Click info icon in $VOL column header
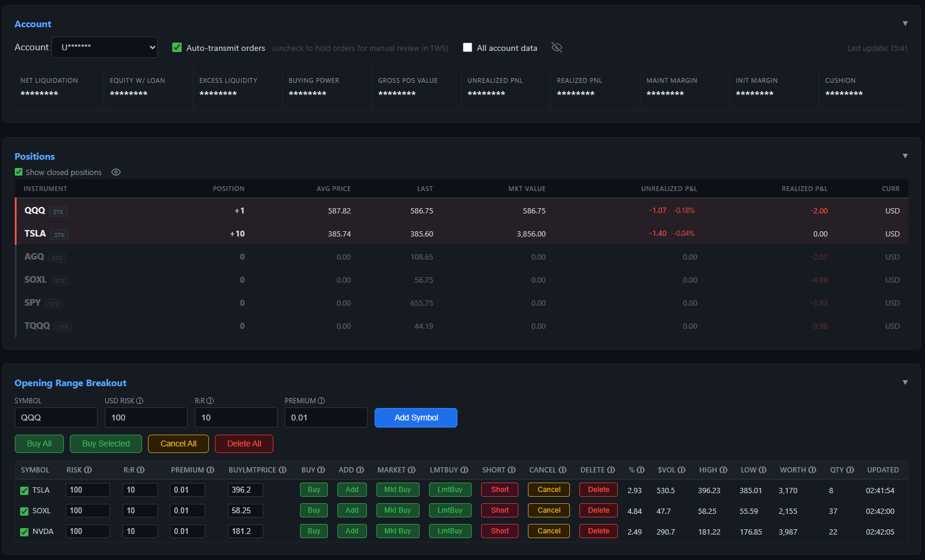 tap(682, 470)
